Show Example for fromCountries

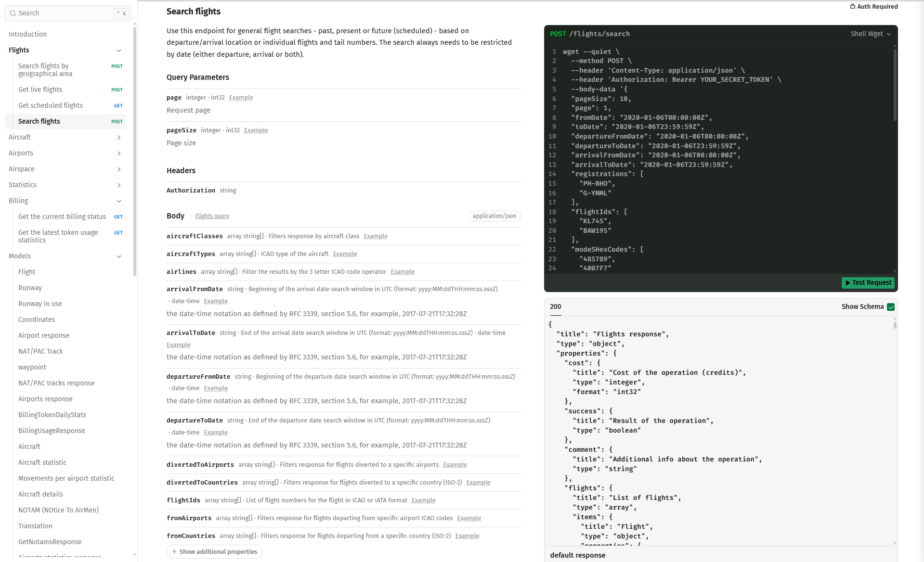(468, 536)
